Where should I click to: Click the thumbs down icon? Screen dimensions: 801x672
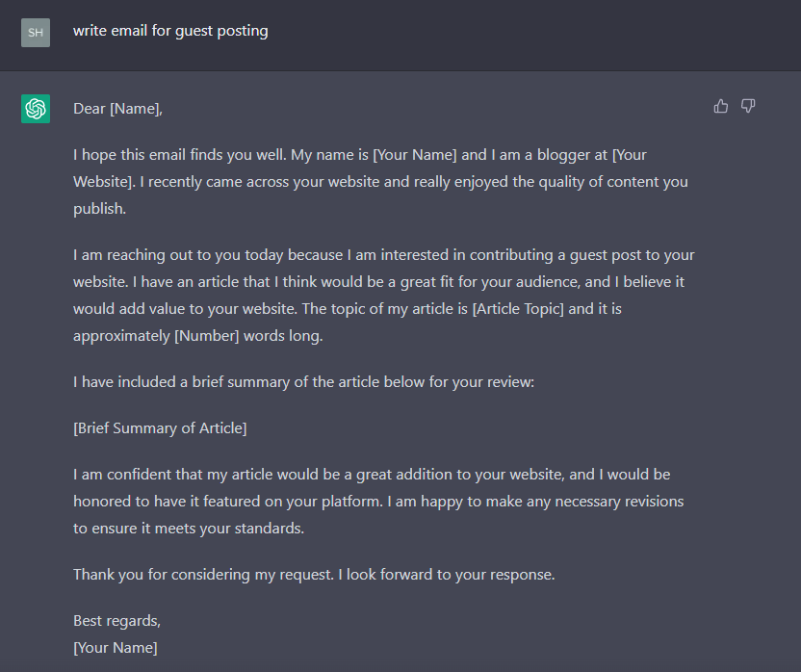(x=748, y=106)
